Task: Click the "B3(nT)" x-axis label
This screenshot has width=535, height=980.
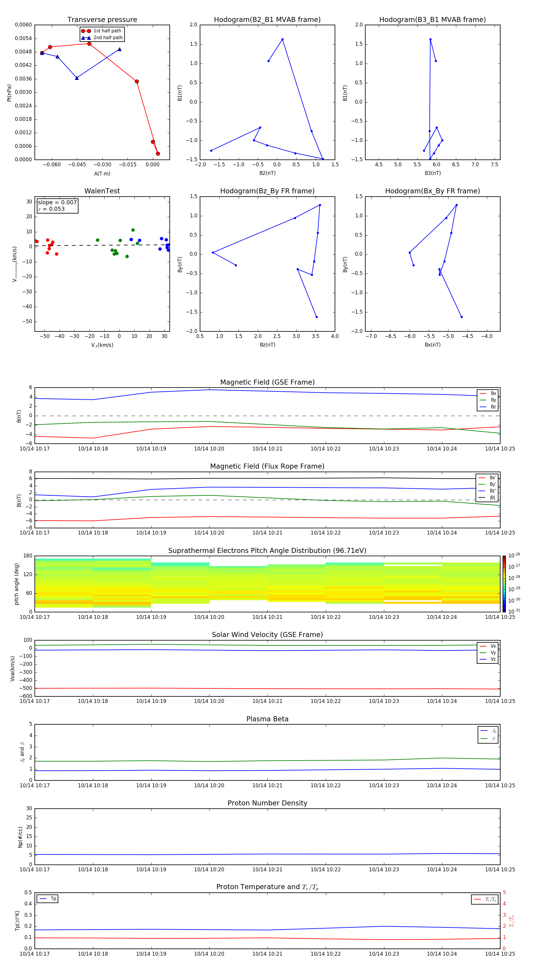Action: click(x=432, y=173)
